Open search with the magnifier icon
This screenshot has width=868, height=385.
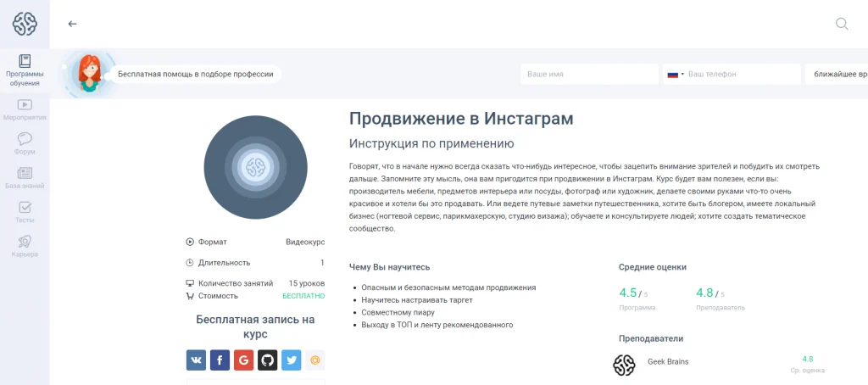point(842,24)
